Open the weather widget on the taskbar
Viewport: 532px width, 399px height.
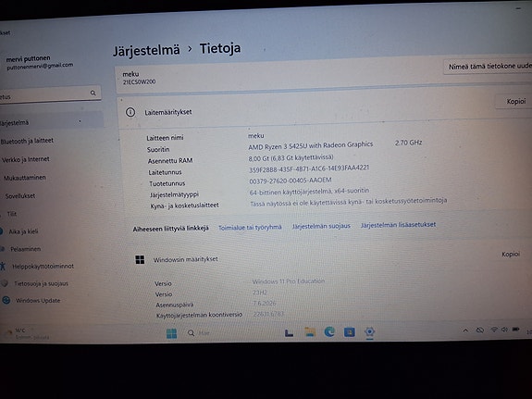tap(28, 333)
